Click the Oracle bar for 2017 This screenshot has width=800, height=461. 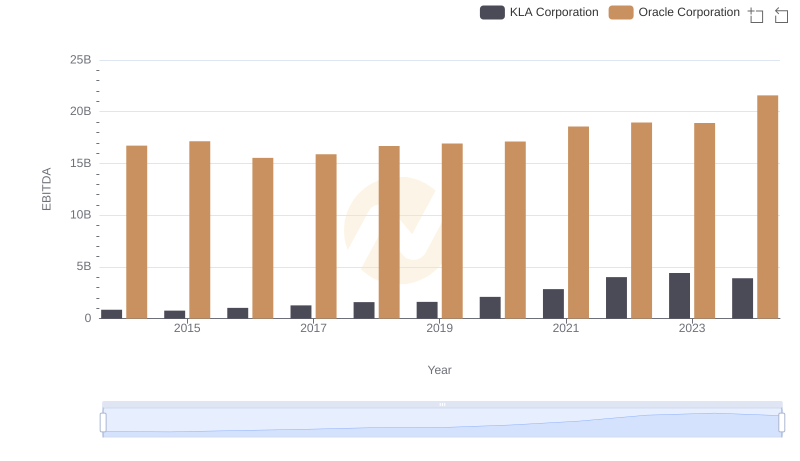(326, 237)
